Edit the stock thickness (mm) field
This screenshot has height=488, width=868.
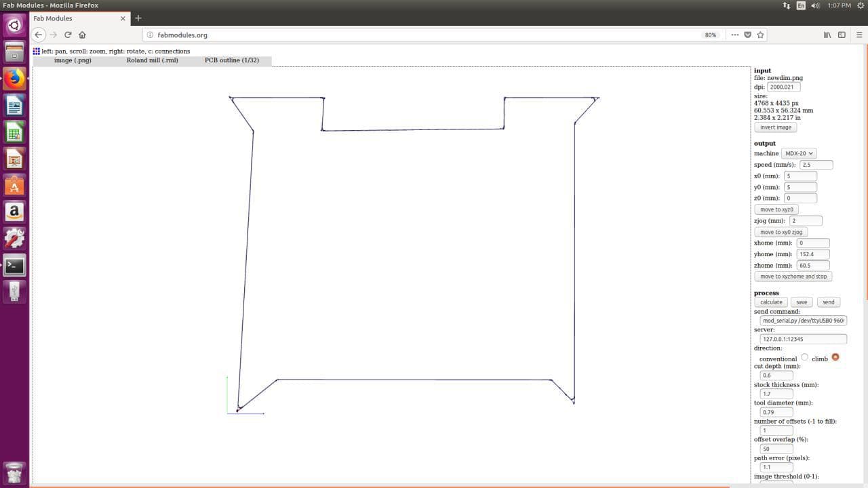[776, 393]
